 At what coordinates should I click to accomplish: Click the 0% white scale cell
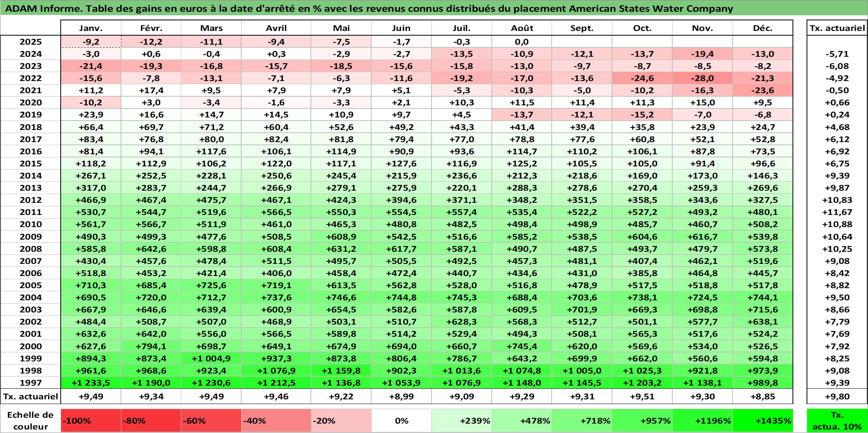click(x=401, y=421)
